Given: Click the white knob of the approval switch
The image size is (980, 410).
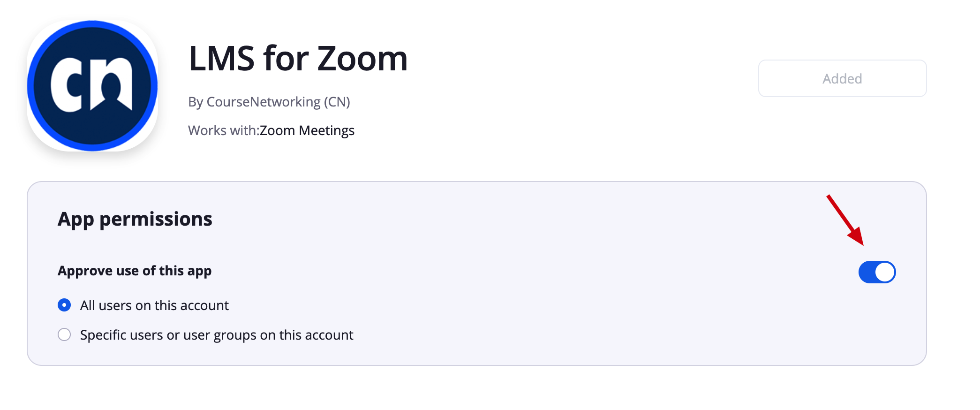Looking at the screenshot, I should (885, 272).
